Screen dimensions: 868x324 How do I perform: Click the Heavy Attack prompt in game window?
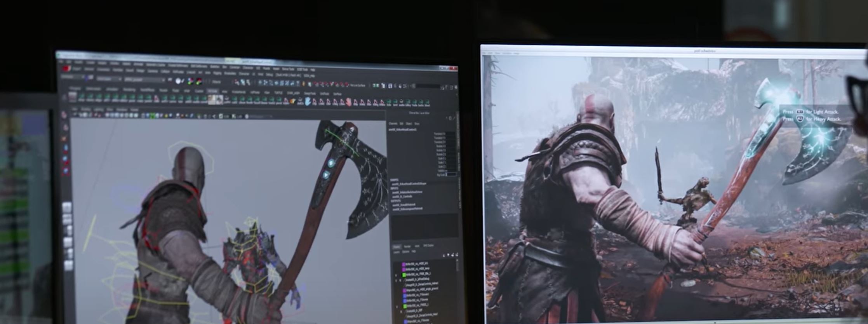(x=812, y=119)
